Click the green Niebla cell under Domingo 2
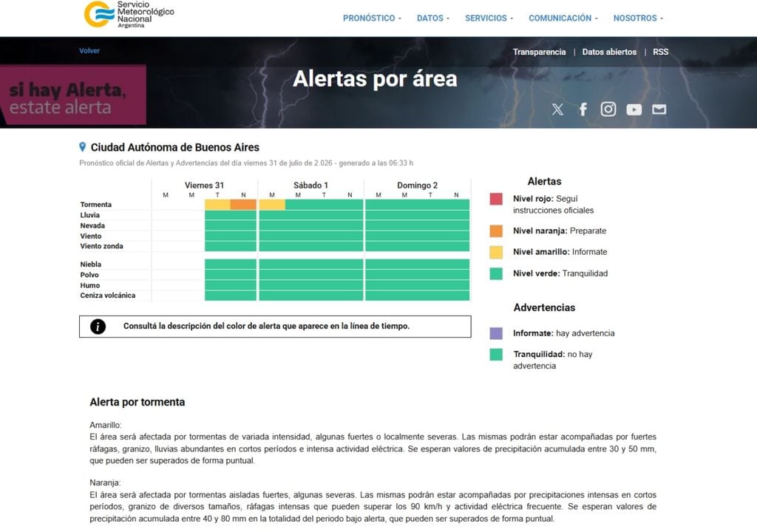Screen dimensions: 757x532 (x=417, y=264)
